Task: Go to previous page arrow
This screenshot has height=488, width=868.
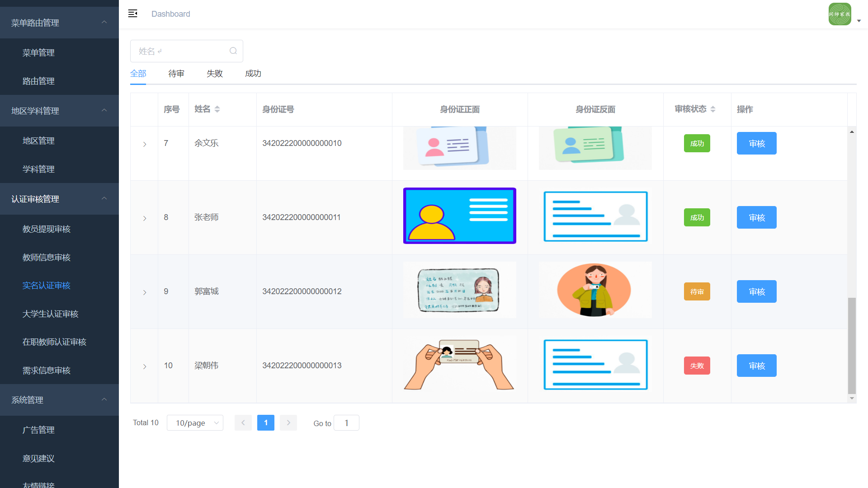Action: [x=243, y=422]
